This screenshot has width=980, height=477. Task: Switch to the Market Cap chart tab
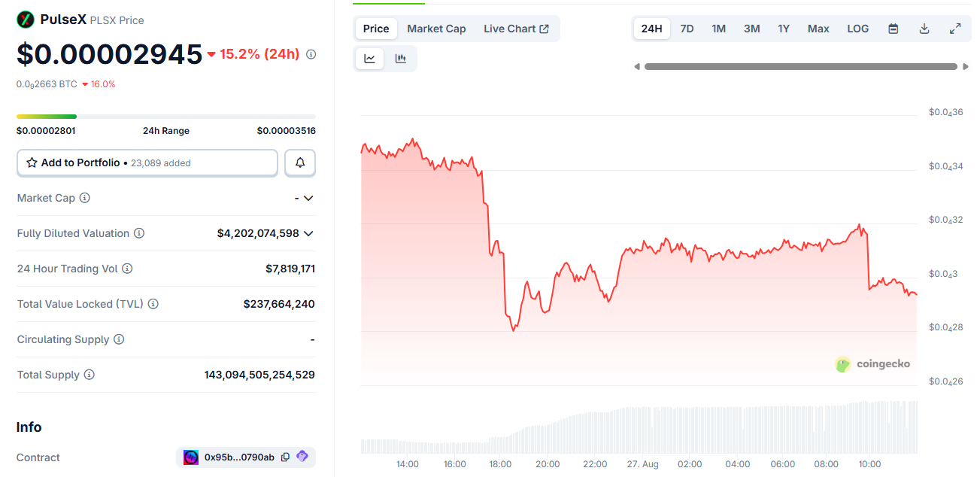click(436, 29)
